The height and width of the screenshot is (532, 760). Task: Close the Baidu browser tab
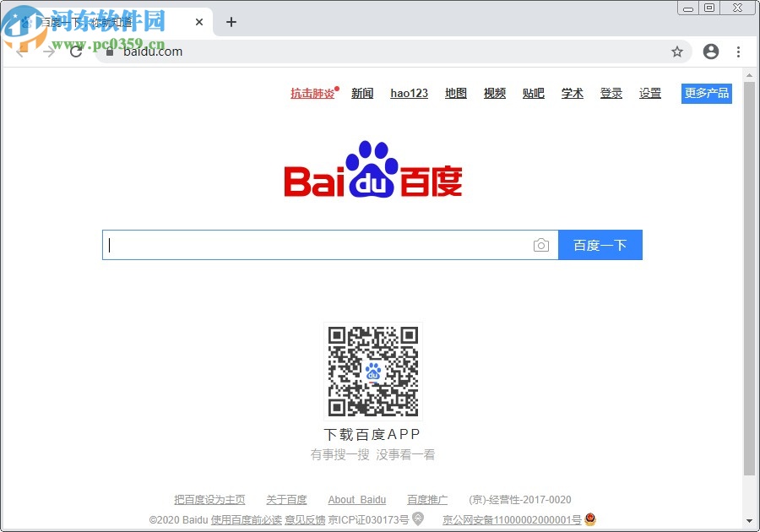[199, 22]
